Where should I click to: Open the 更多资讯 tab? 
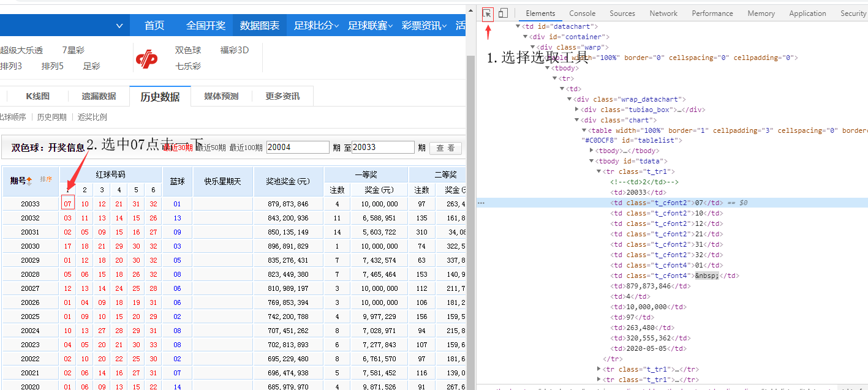(282, 96)
